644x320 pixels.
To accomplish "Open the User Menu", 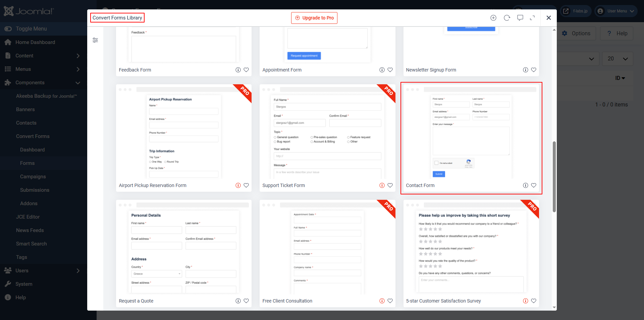I will (616, 11).
